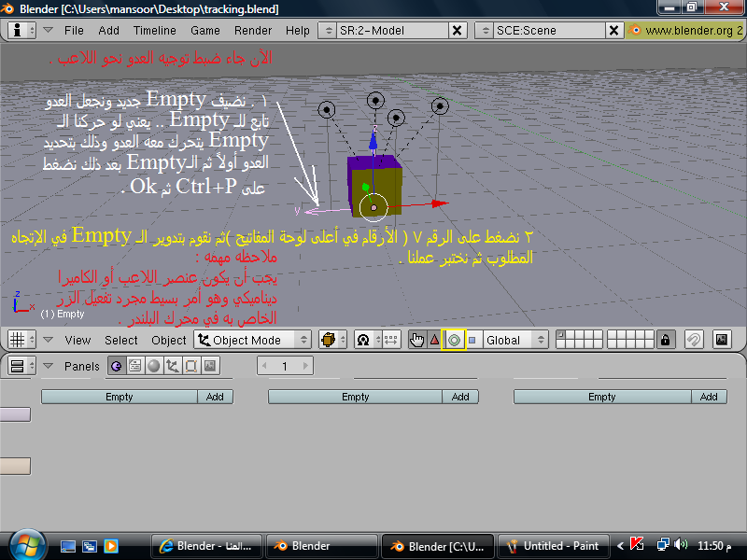The height and width of the screenshot is (560, 747).
Task: Open the SCE scene browse arrows
Action: click(x=485, y=31)
